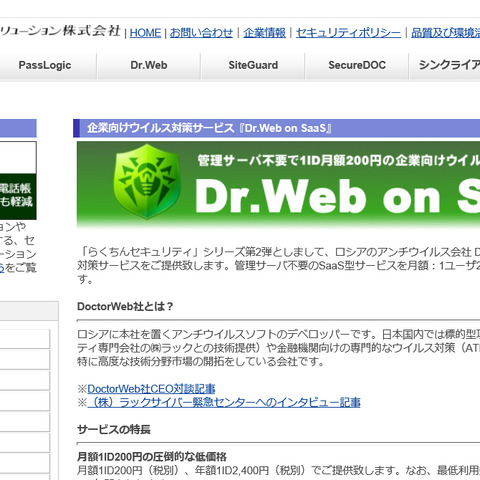Screen dimensions: 480x480
Task: Select the Dr.Web navigation tab
Action: 149,65
